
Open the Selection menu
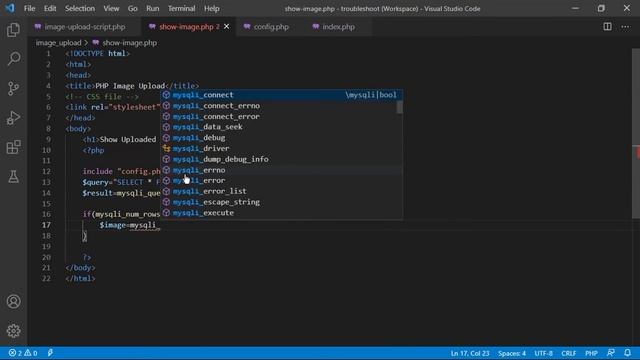point(80,8)
